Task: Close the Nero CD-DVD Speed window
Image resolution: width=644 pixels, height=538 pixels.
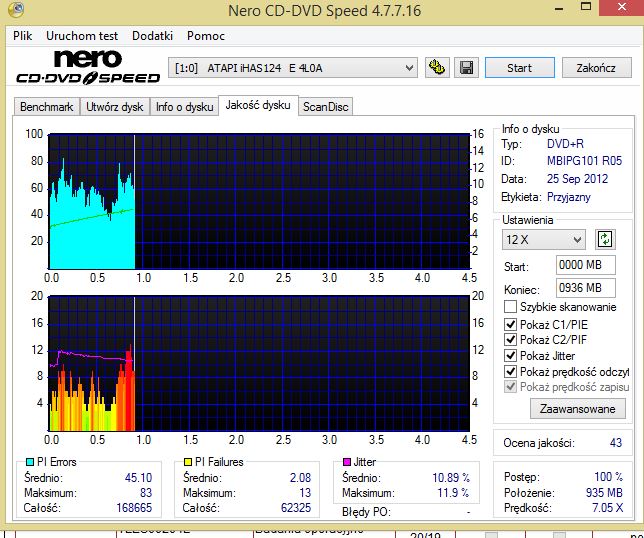Action: click(x=621, y=7)
